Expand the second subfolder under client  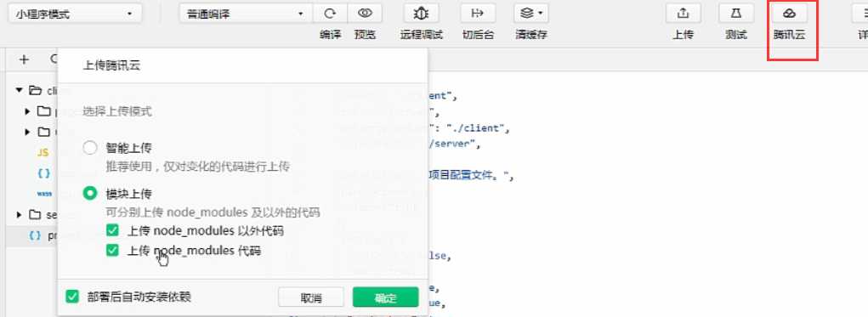coord(28,132)
